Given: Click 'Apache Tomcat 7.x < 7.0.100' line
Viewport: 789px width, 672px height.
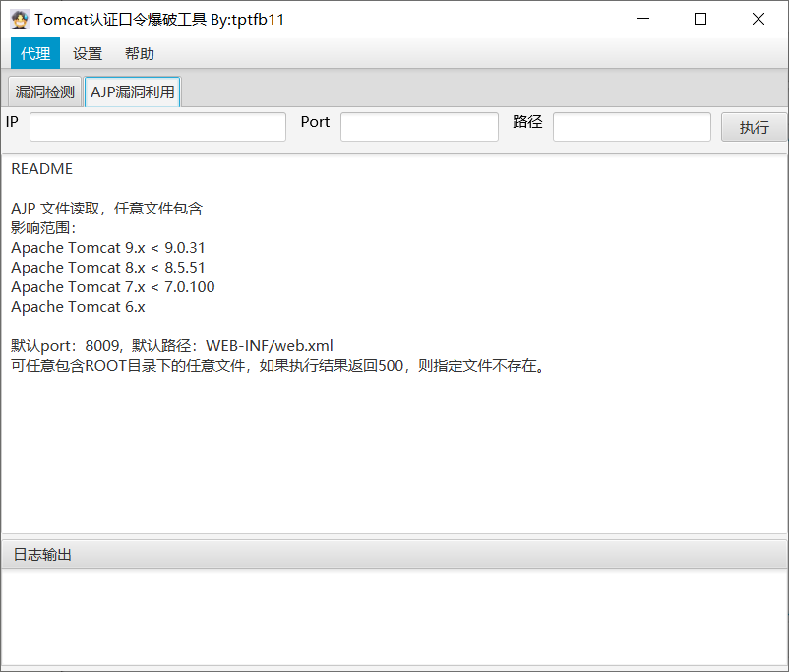Looking at the screenshot, I should coord(113,287).
